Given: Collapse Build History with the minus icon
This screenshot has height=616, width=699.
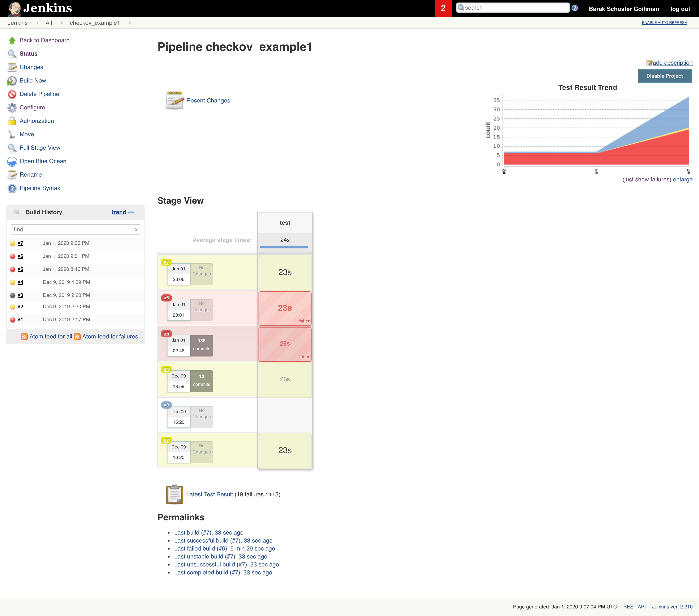Looking at the screenshot, I should (131, 212).
